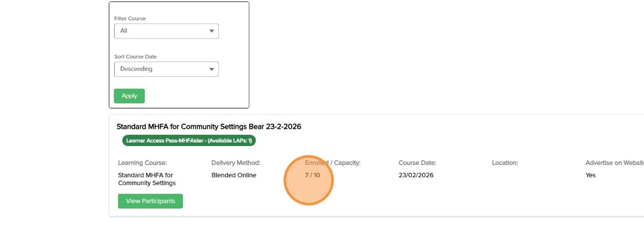This screenshot has height=231, width=644.
Task: Click the Learning Course column label
Action: [x=142, y=163]
